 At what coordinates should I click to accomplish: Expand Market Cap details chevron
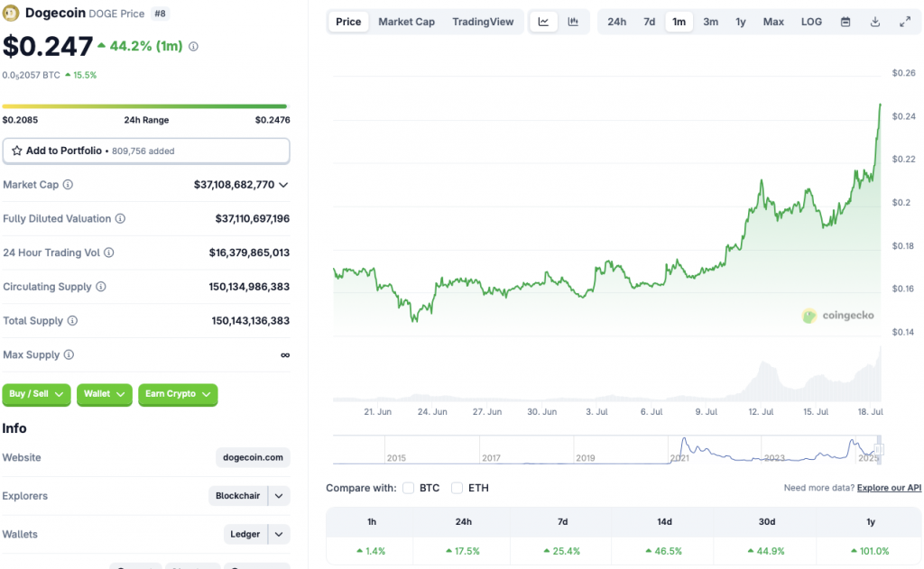tap(283, 185)
